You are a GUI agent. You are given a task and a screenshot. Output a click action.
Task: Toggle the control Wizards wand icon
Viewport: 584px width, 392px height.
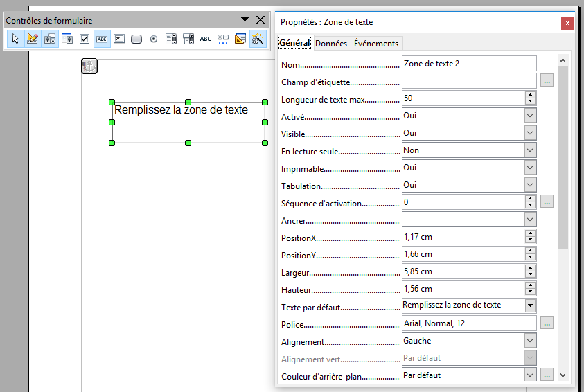[258, 39]
